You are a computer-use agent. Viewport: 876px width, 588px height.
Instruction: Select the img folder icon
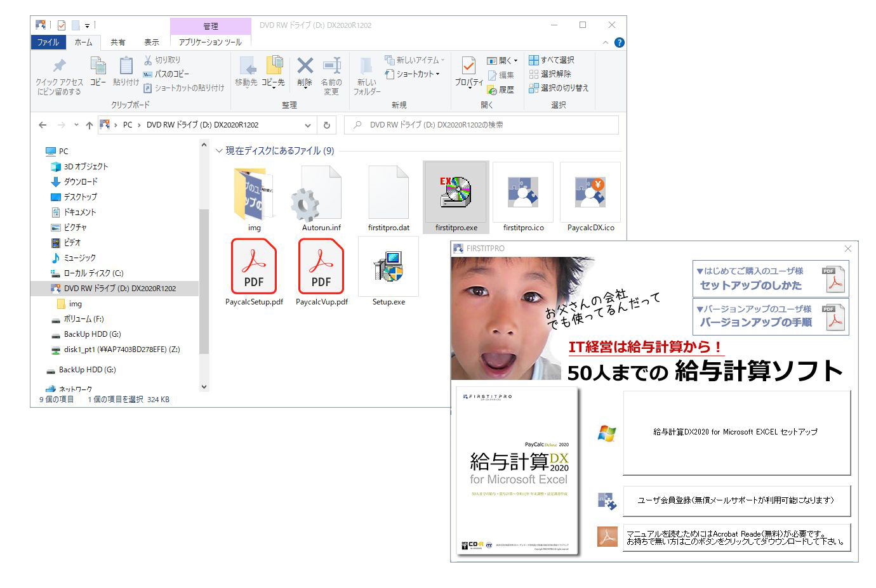(x=254, y=193)
